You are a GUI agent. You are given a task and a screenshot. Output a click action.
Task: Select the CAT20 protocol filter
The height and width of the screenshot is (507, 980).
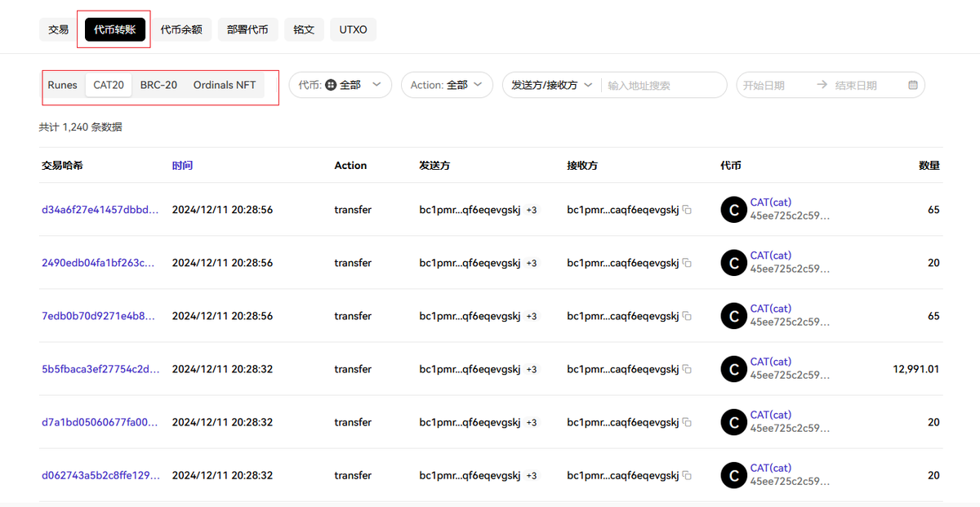(109, 85)
